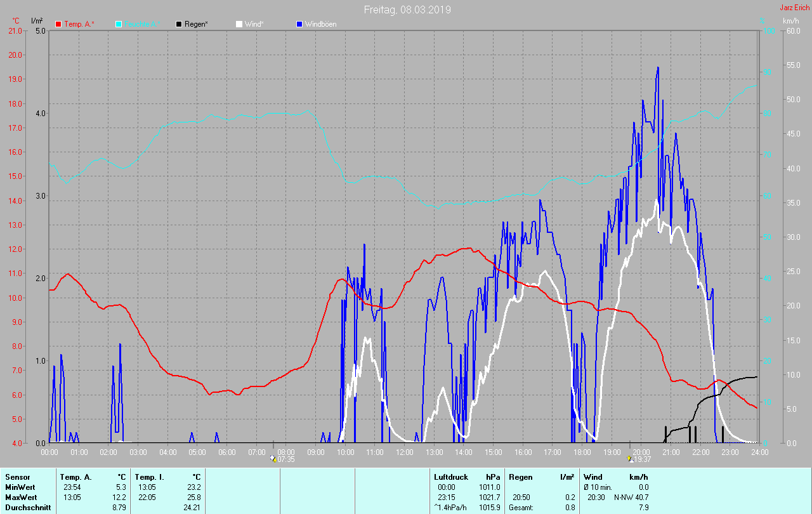Click the black Regen legend swatch
This screenshot has width=812, height=514.
click(179, 24)
